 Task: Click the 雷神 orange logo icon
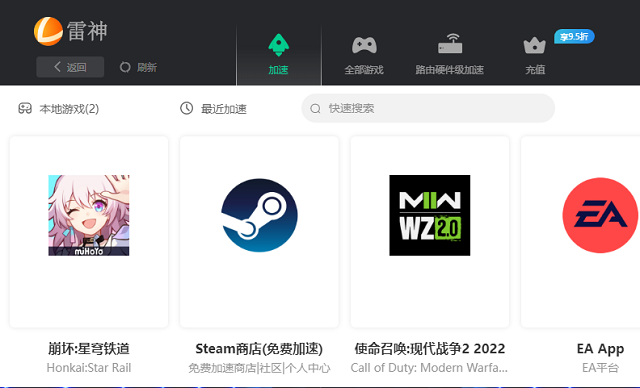point(48,31)
